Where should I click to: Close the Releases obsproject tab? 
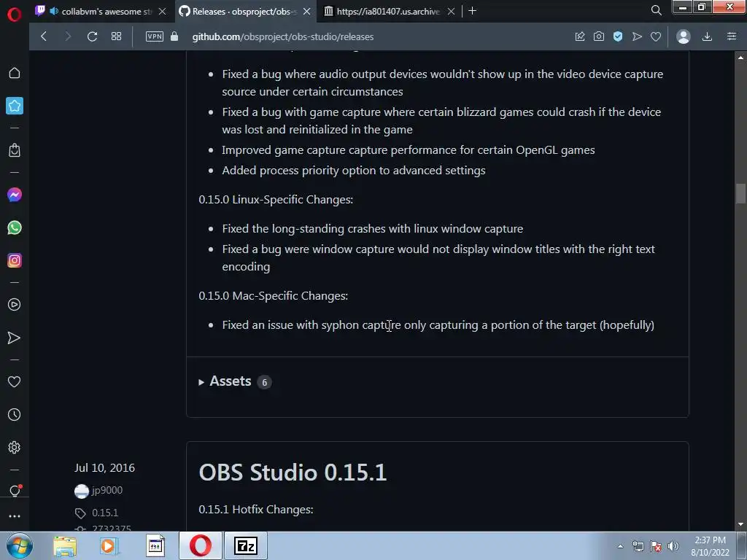pyautogui.click(x=307, y=11)
